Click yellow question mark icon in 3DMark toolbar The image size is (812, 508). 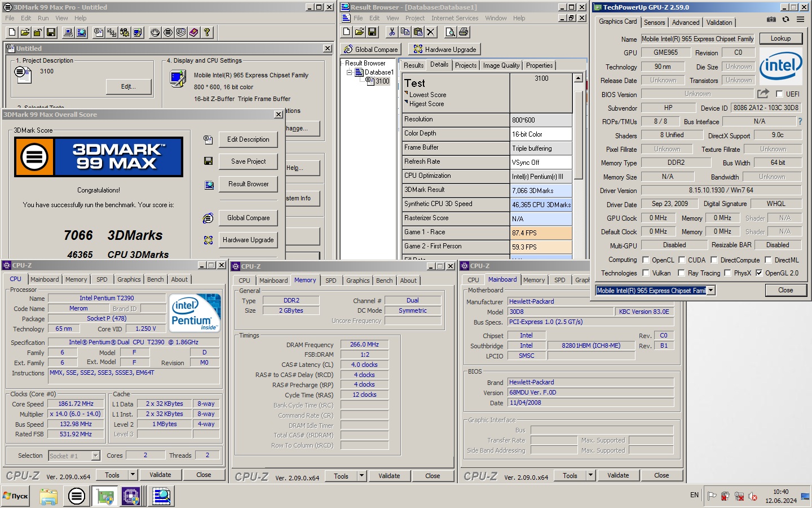tap(207, 33)
